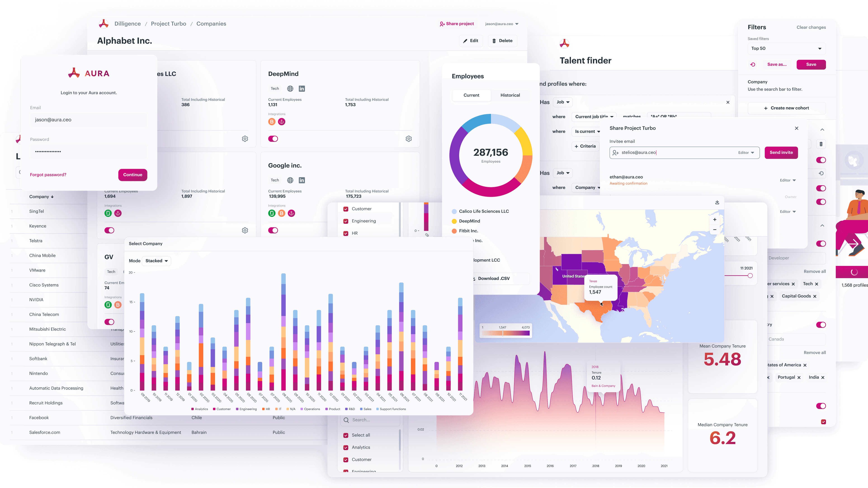Image resolution: width=868 pixels, height=488 pixels.
Task: Click the Edit button
Action: pyautogui.click(x=471, y=41)
